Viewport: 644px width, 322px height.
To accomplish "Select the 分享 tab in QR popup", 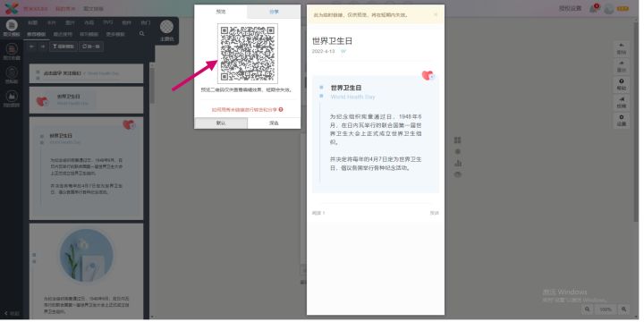I will (274, 12).
